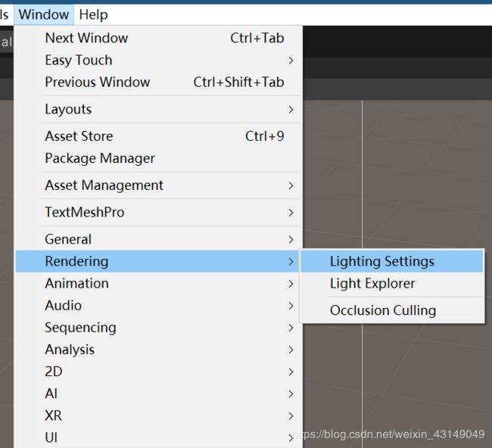
Task: Open the Asset Store window
Action: [158, 136]
